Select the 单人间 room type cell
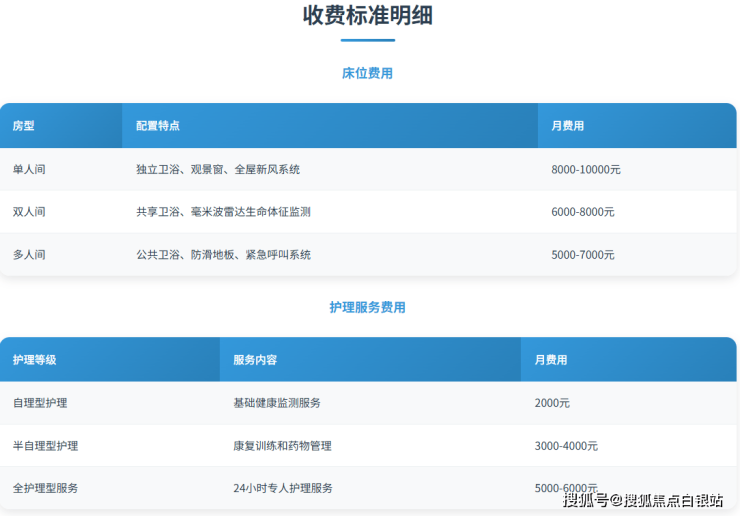 tap(29, 170)
